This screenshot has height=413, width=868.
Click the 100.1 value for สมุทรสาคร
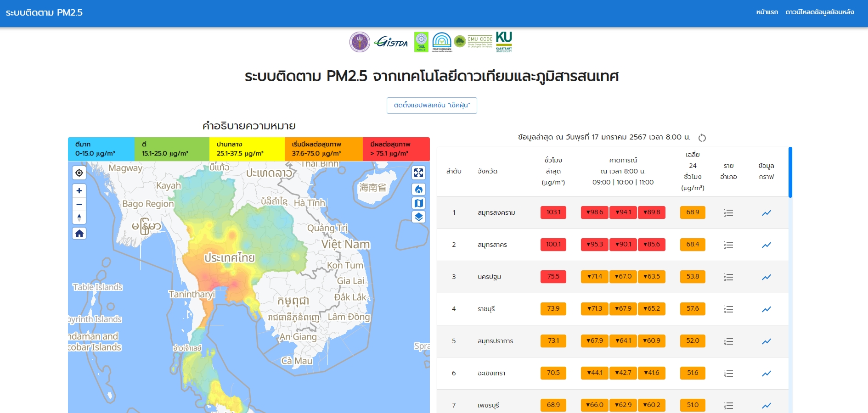coord(553,245)
